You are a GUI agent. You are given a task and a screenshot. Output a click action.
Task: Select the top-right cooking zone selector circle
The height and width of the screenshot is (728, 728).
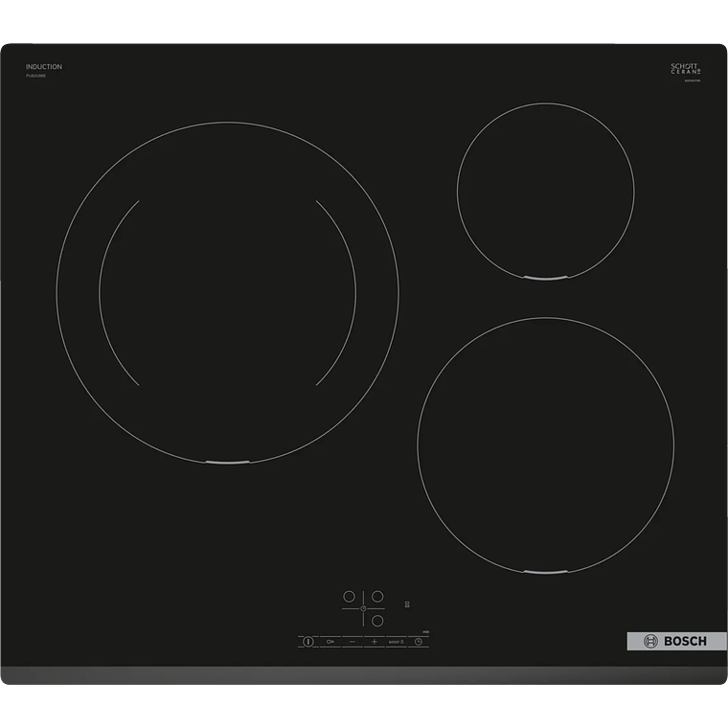[377, 596]
